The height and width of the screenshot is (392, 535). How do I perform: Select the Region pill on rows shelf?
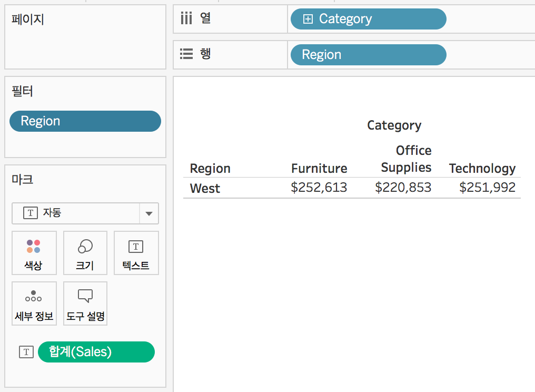click(x=369, y=55)
